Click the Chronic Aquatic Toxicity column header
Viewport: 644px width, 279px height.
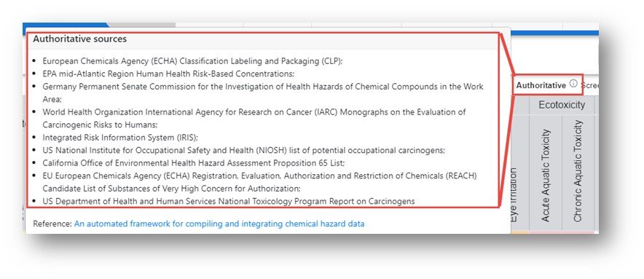click(578, 171)
